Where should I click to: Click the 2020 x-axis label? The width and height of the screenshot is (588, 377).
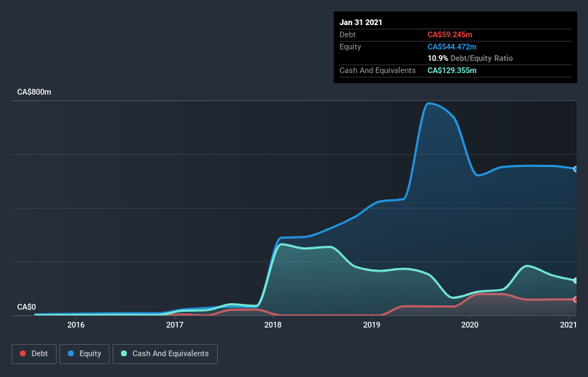click(x=470, y=325)
